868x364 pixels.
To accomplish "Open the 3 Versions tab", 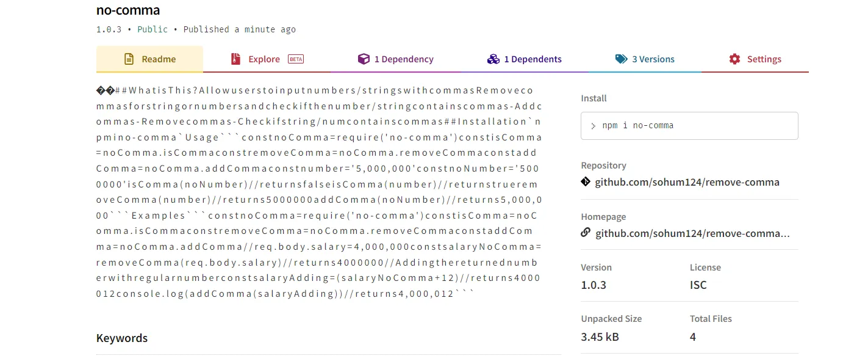I will tap(645, 59).
